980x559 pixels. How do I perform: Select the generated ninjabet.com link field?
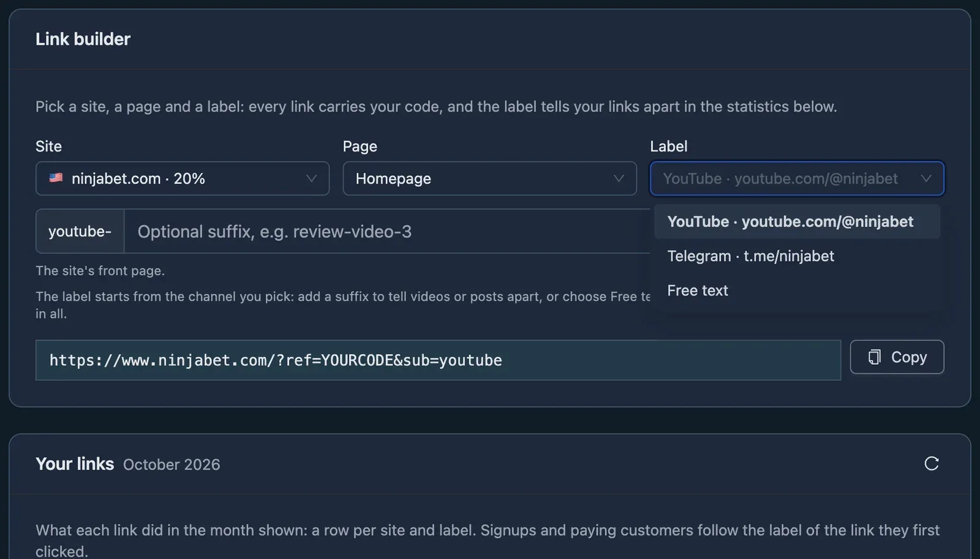(438, 360)
